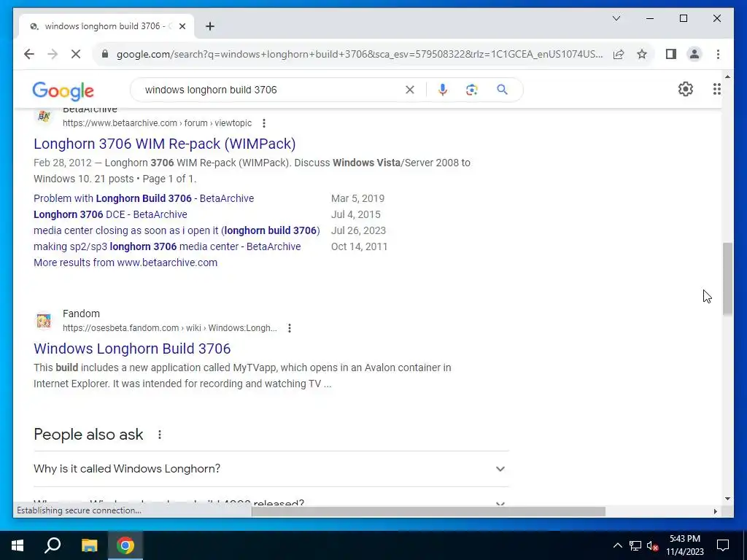Click osesbeta.fandom.com wiki URL text
This screenshot has height=560, width=747.
pos(169,328)
